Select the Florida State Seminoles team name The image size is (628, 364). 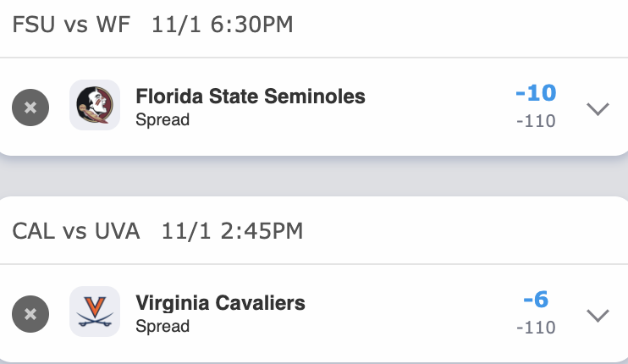[x=250, y=97]
